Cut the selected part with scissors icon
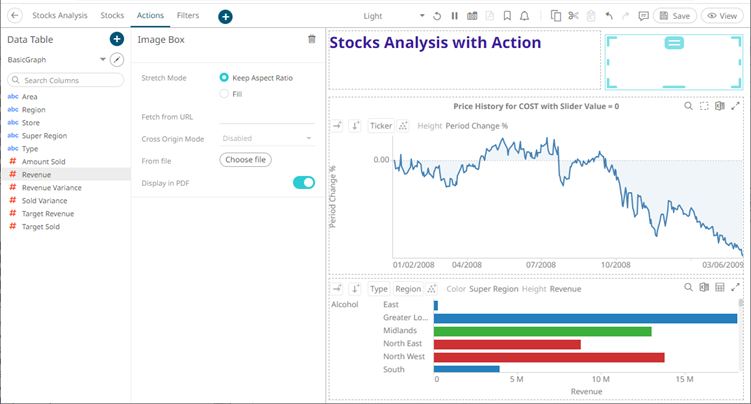The image size is (751, 404). coord(573,16)
